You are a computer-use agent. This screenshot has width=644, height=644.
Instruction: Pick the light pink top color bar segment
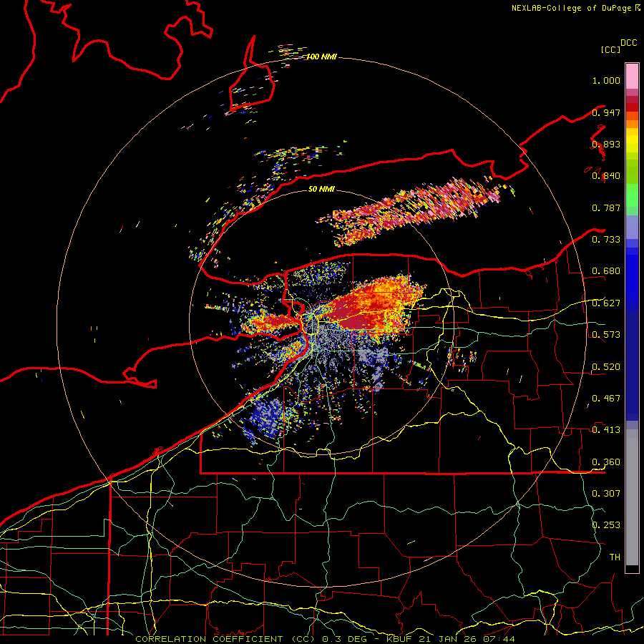[632, 76]
